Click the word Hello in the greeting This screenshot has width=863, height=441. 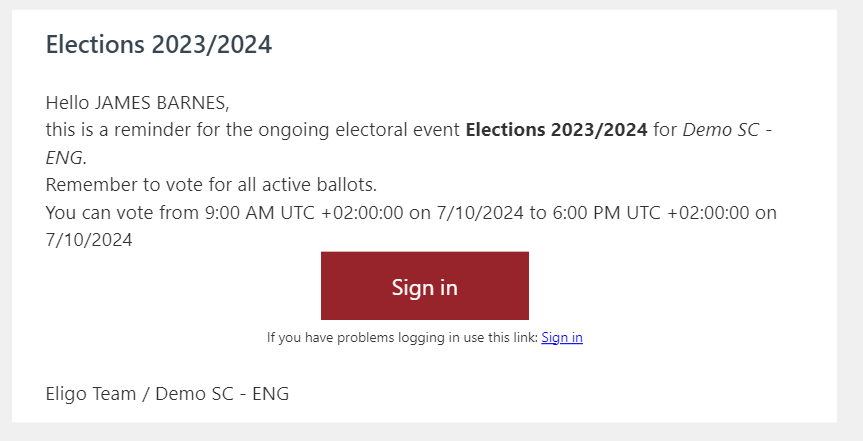click(x=67, y=103)
